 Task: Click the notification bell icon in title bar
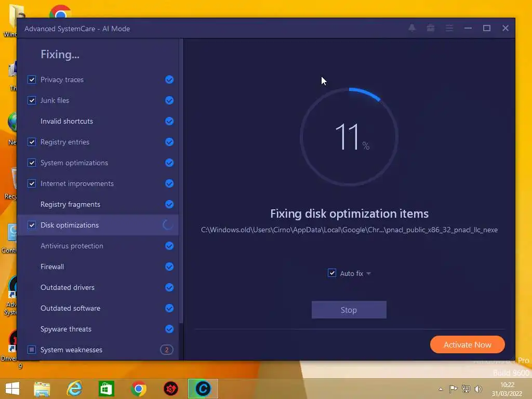(412, 28)
